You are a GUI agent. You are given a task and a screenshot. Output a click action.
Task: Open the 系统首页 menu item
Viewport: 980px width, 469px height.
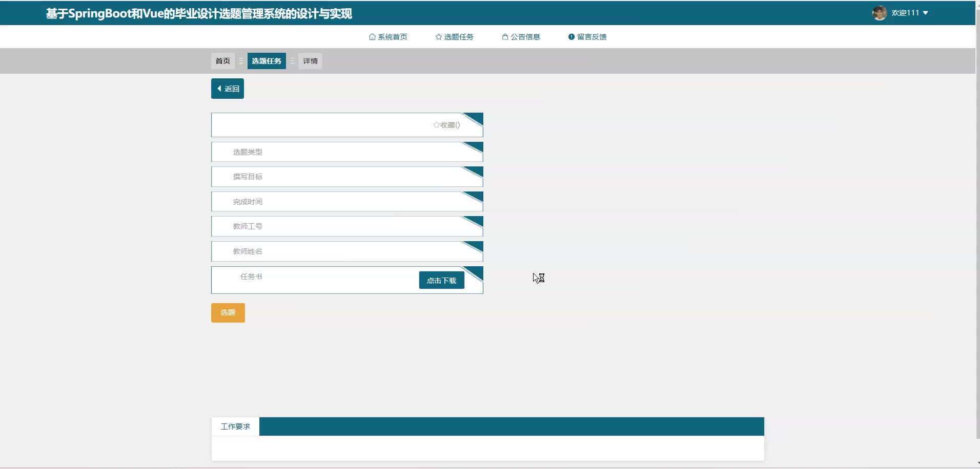coord(388,37)
